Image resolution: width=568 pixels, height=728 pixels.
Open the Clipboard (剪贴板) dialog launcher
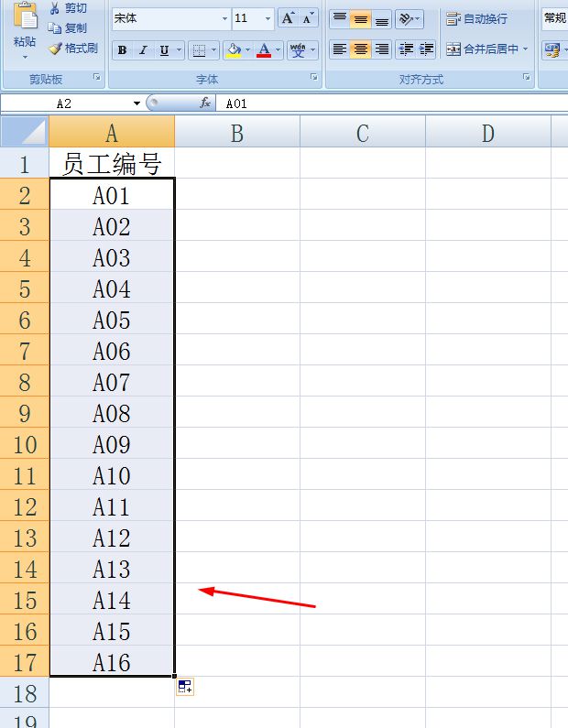pos(97,77)
